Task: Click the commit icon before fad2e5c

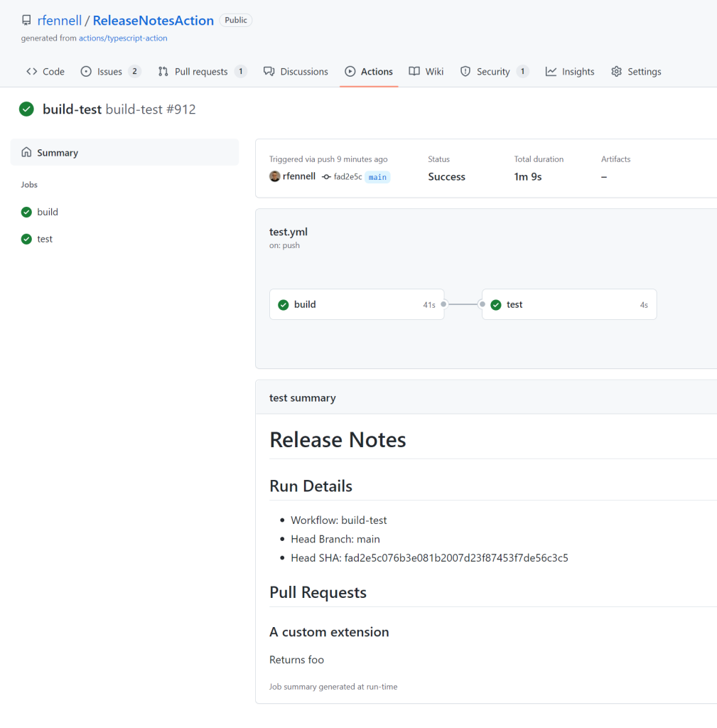Action: [x=326, y=177]
